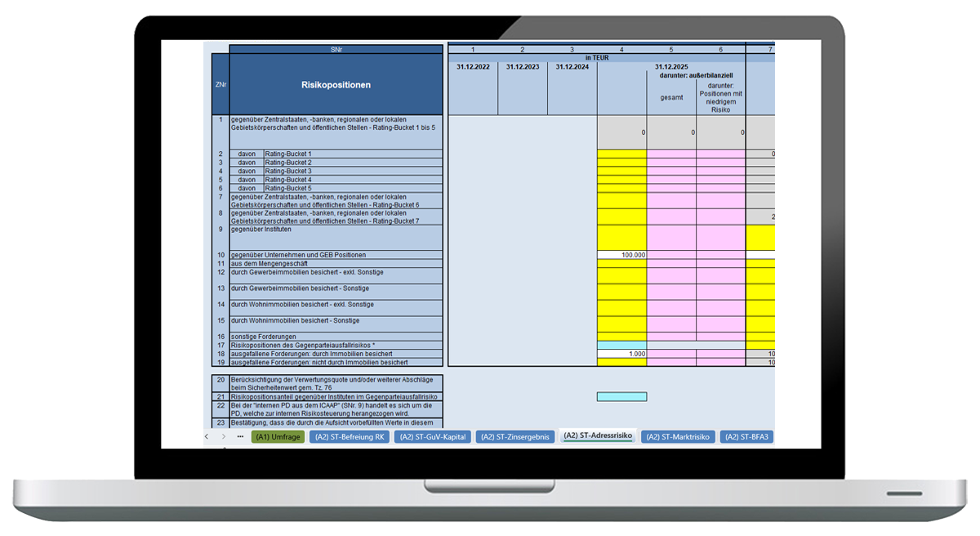This screenshot has width=980, height=536.
Task: Click the cyan cell in row 21
Action: [621, 396]
